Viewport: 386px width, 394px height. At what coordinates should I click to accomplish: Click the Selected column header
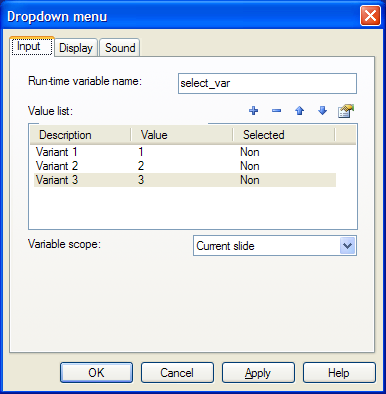[x=284, y=135]
